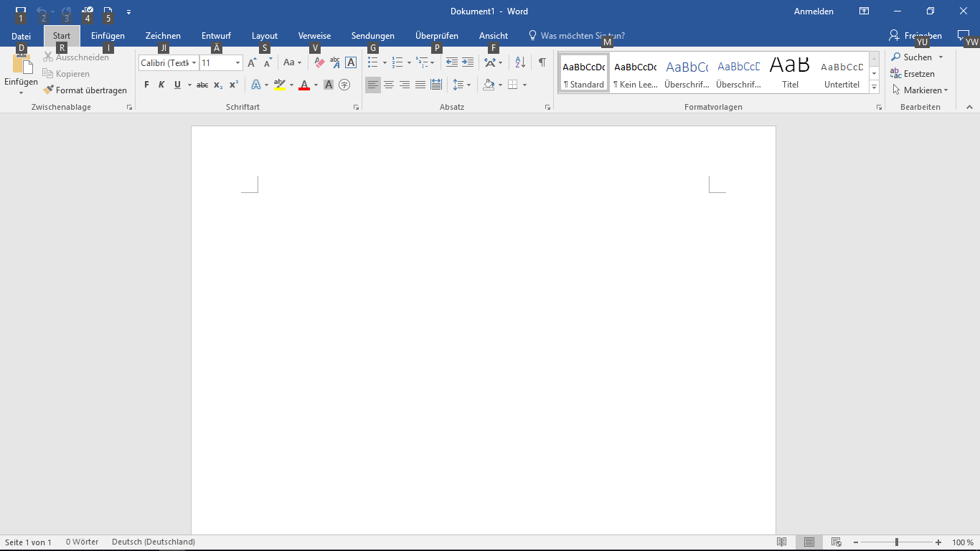Apply superscript x² formatting

[234, 85]
